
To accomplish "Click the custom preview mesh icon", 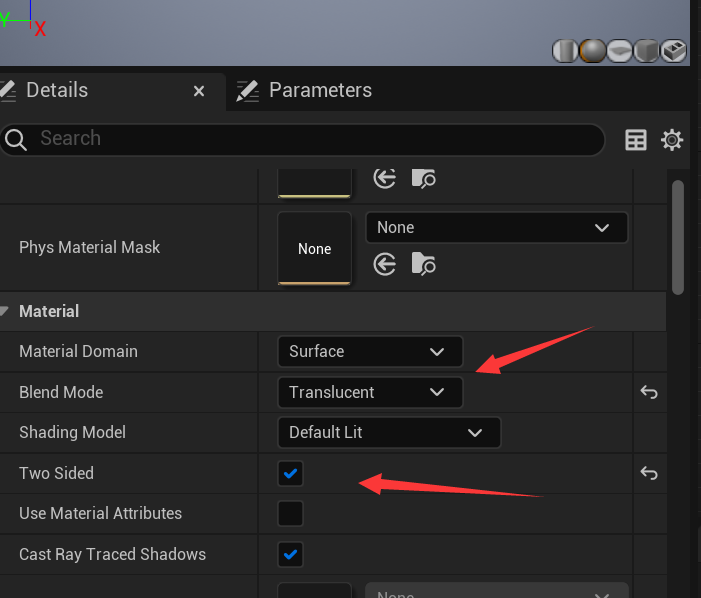I will (674, 50).
